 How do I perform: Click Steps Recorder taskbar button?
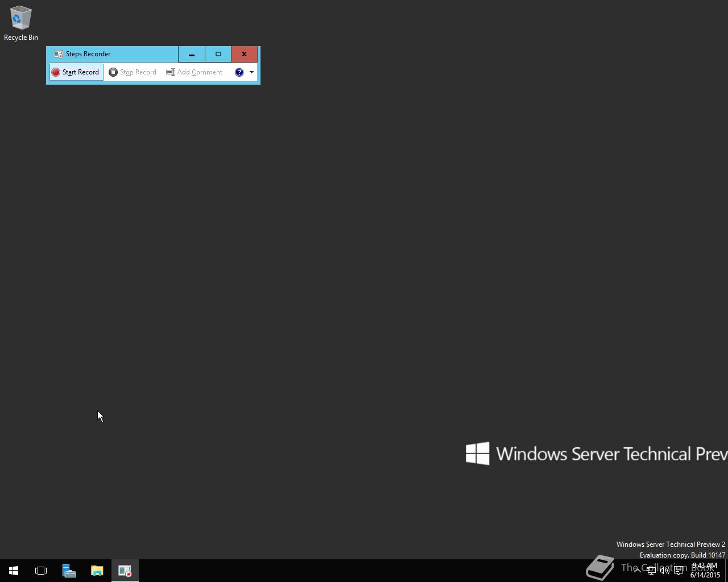tap(125, 571)
